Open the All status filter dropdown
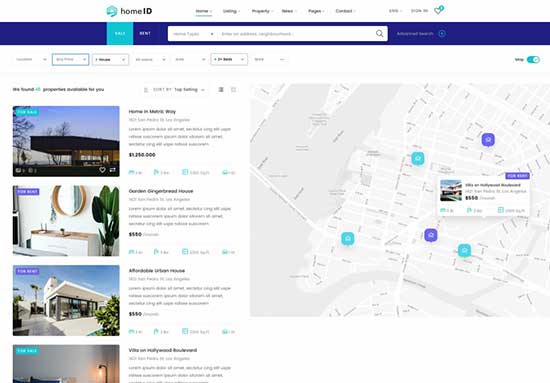 click(150, 60)
